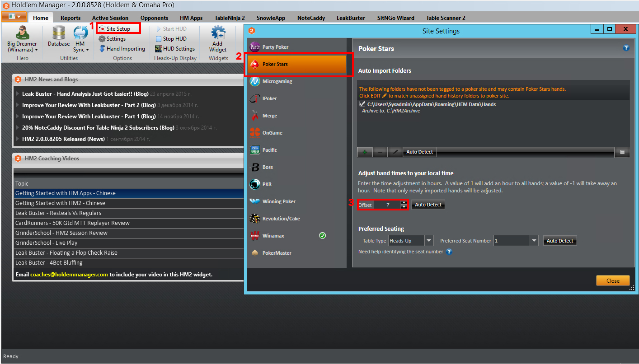Select Leak Buster - Resteals Vs Regulars video
Screen dimensions: 639x364
(129, 213)
